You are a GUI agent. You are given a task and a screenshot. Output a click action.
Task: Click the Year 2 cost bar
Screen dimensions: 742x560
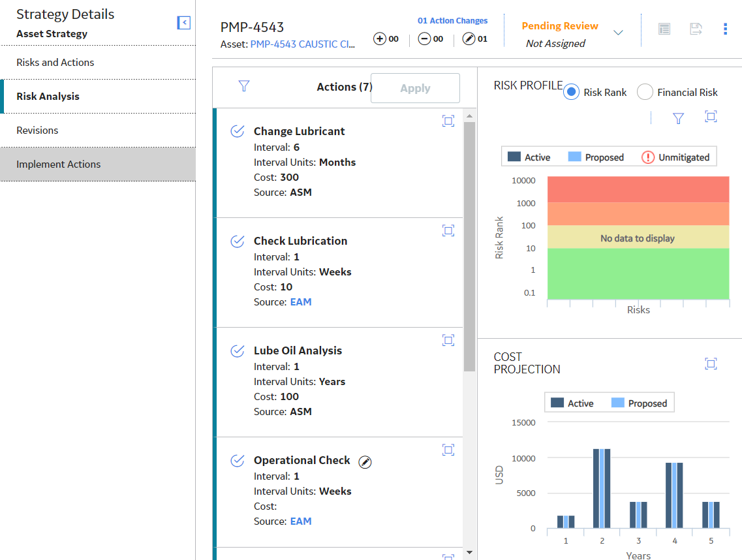[602, 488]
